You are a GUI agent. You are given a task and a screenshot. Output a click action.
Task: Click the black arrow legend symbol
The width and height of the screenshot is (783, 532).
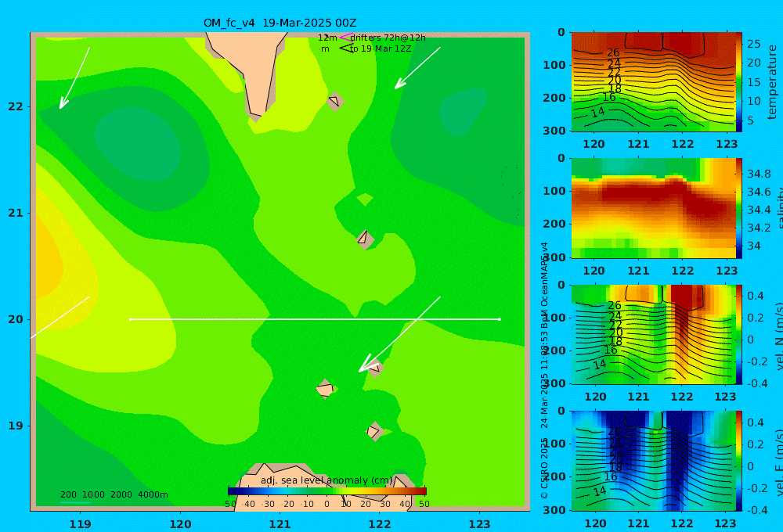click(345, 49)
